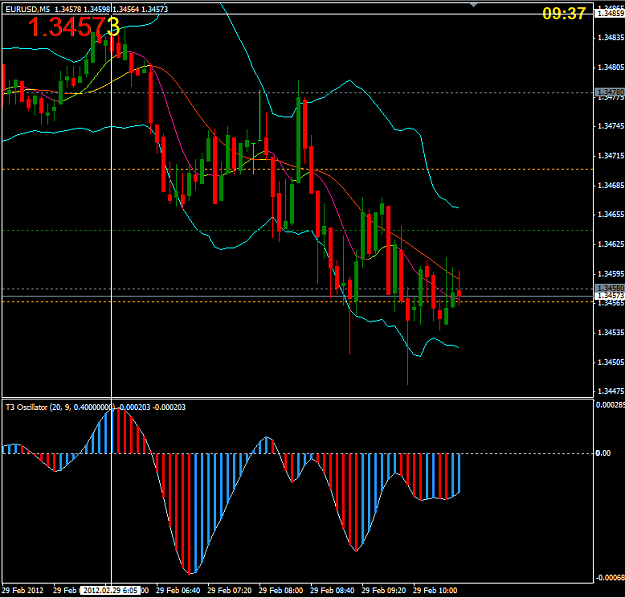Click the 29 Feb 08:00 time label
This screenshot has width=625, height=598.
[281, 590]
